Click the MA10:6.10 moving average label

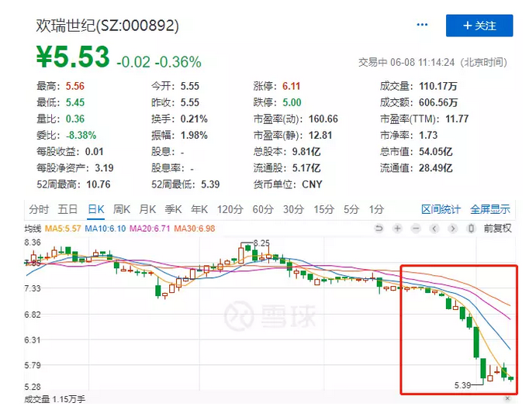click(x=105, y=229)
